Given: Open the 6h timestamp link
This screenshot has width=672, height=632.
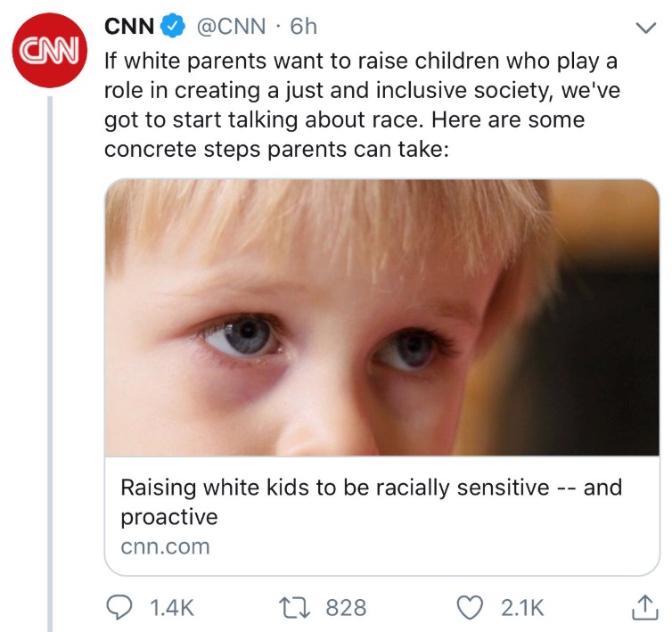Looking at the screenshot, I should [x=302, y=27].
